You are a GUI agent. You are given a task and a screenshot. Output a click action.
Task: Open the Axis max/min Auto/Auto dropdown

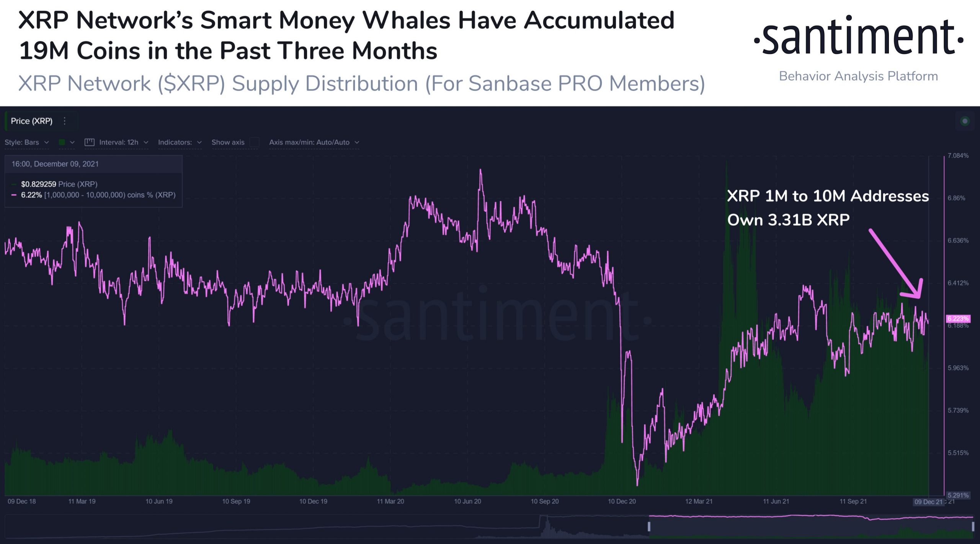click(x=314, y=142)
